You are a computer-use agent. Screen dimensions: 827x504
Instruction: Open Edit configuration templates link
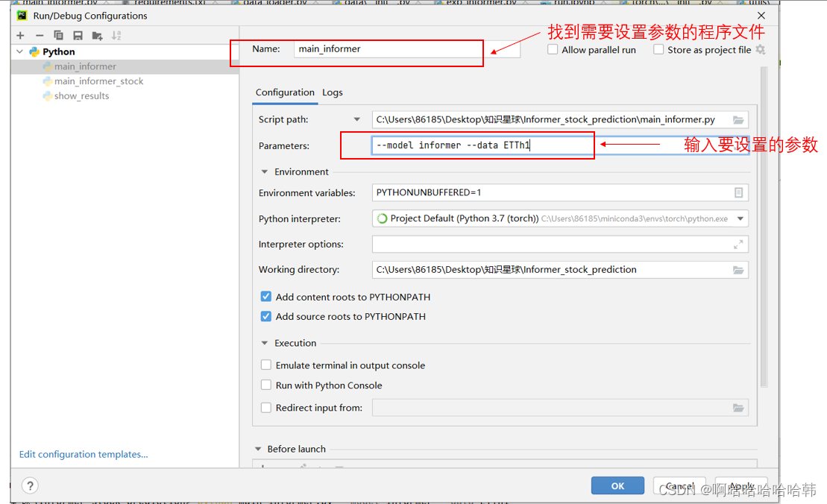(x=84, y=454)
